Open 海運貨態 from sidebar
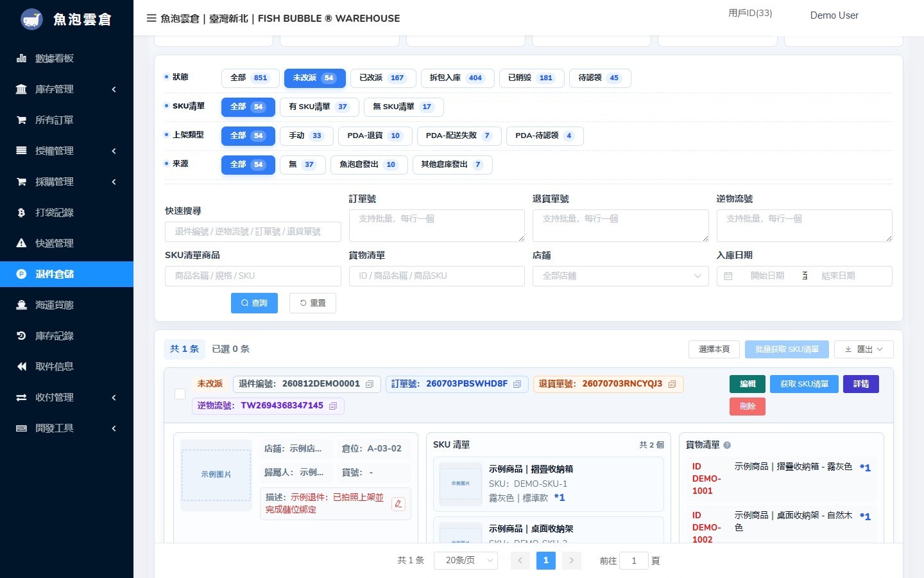 67,305
